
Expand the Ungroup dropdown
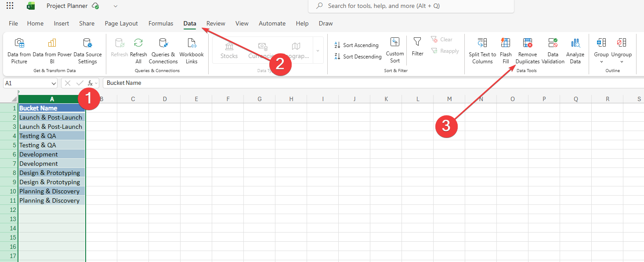tap(621, 62)
